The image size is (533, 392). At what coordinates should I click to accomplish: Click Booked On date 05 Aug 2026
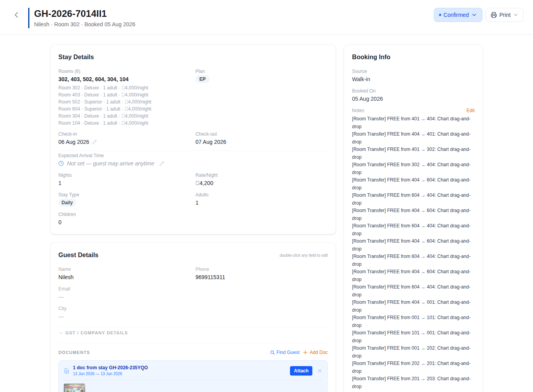pyautogui.click(x=368, y=99)
